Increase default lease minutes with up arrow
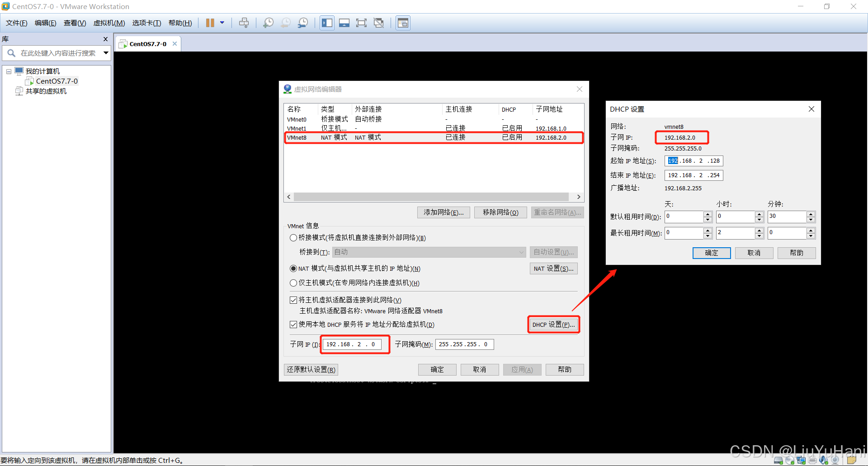 pos(811,214)
